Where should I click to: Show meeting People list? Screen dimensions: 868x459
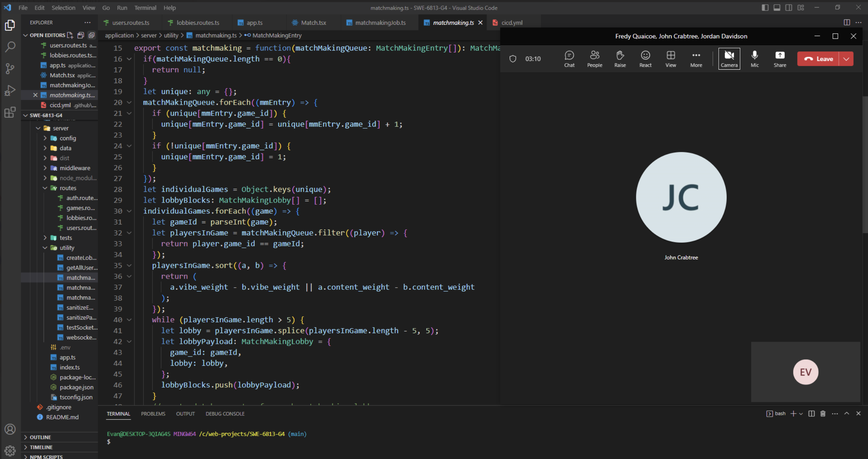594,58
